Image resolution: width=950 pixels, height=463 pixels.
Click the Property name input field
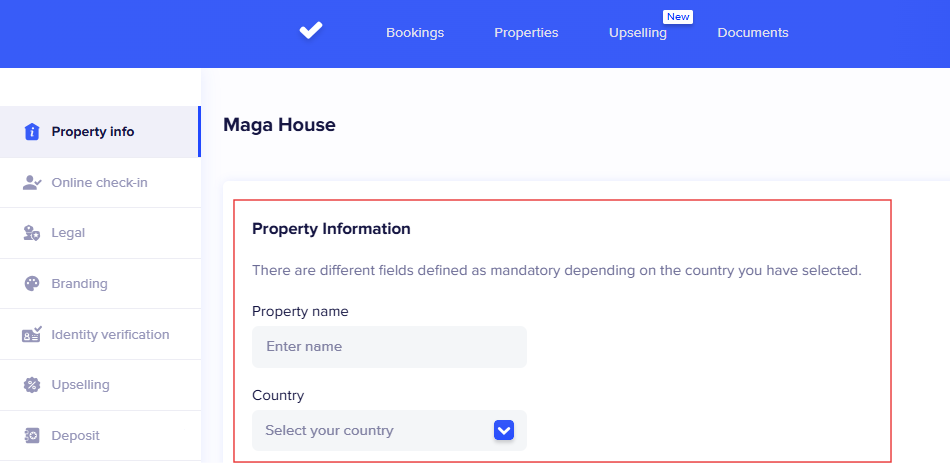(389, 347)
